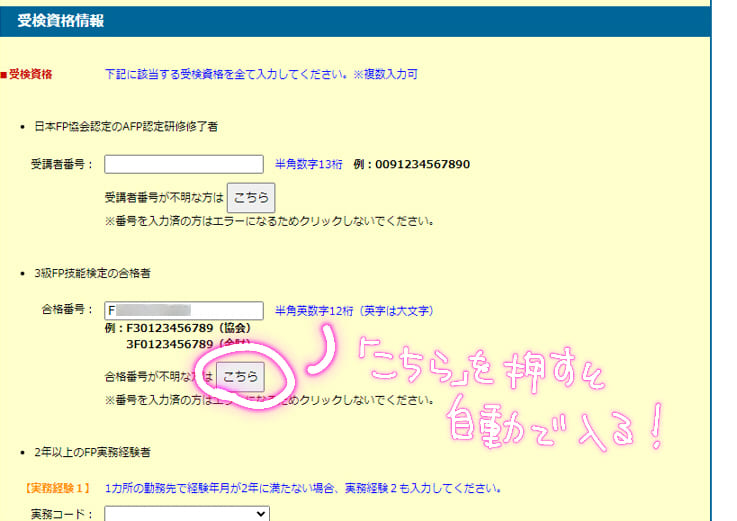Click the 3級FP技能検定の合格者 bullet

98,273
